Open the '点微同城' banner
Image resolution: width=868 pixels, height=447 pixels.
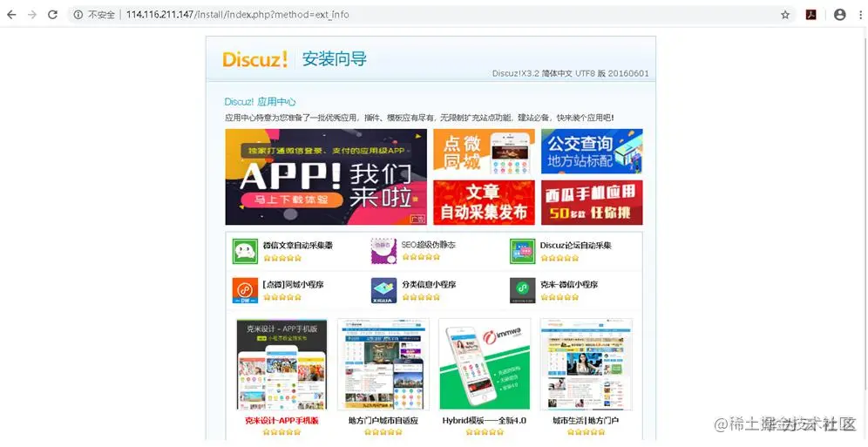tap(484, 152)
